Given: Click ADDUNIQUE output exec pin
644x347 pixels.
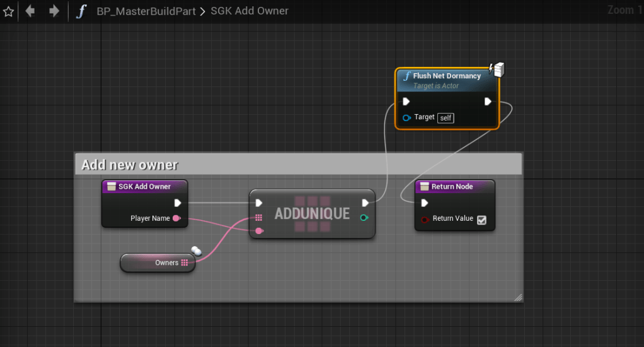Looking at the screenshot, I should [365, 203].
